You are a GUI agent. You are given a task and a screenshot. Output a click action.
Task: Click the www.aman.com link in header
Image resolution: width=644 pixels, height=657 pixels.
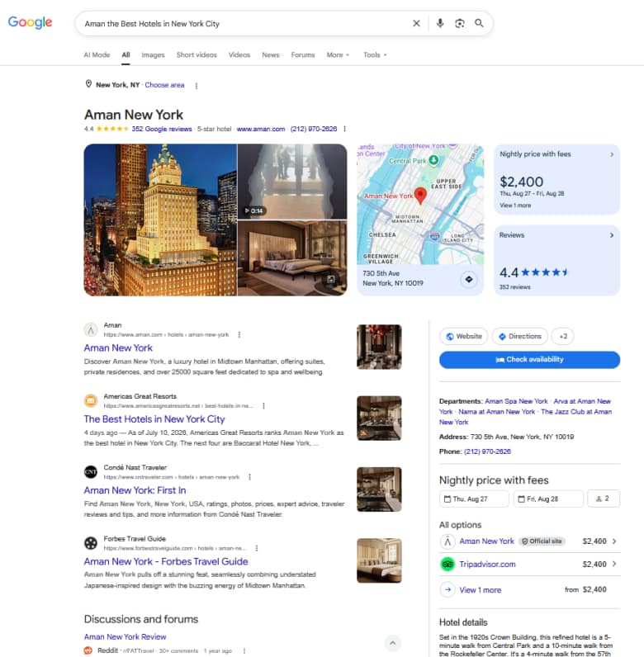pyautogui.click(x=261, y=129)
